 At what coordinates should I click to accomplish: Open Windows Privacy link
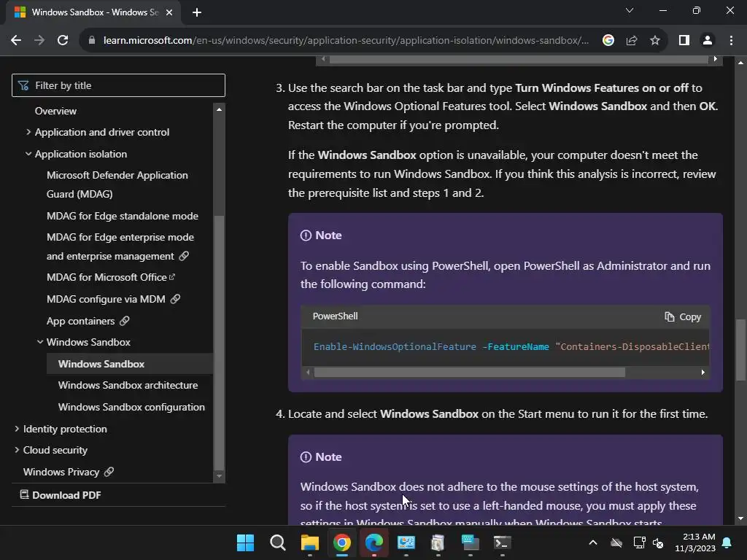tap(69, 472)
